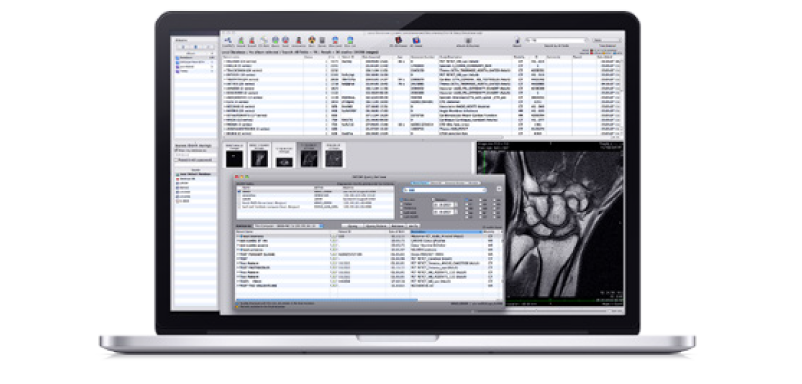The image size is (802, 384).
Task: Select first segment of query filter tabs
Action: (420, 183)
